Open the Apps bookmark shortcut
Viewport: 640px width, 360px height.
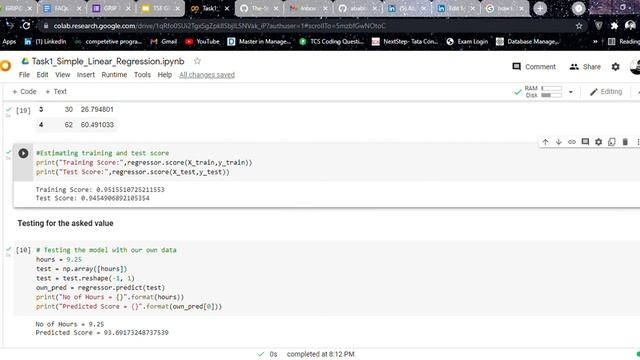click(9, 42)
